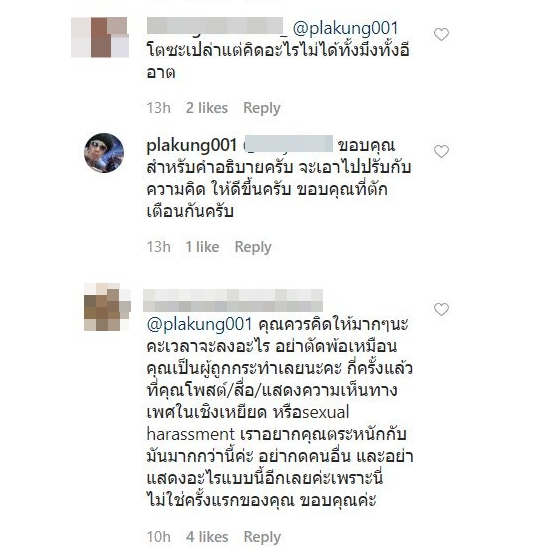The image size is (550, 560).
Task: Click @plakung001 mention beside the blurred top username
Action: pyautogui.click(x=345, y=29)
